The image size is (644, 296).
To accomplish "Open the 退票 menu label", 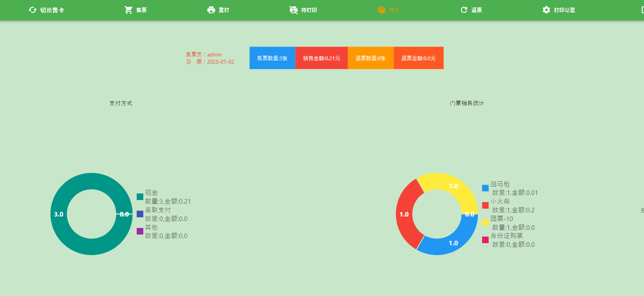I will (477, 10).
